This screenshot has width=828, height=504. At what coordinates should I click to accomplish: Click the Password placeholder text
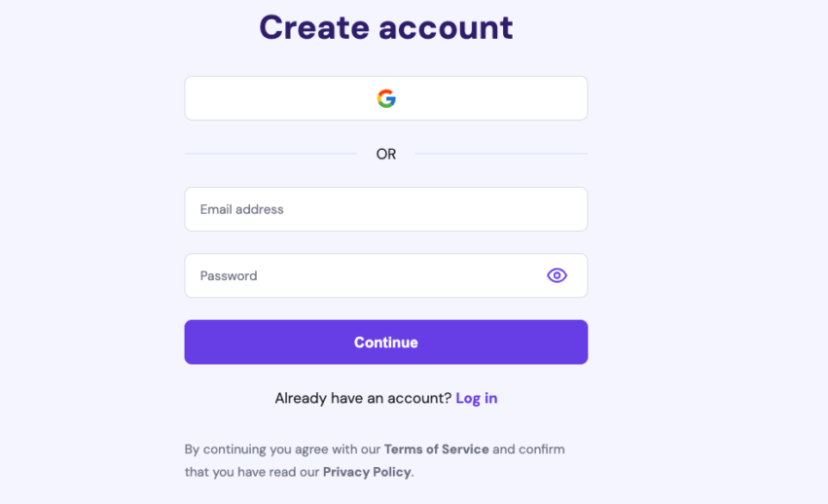pos(229,275)
